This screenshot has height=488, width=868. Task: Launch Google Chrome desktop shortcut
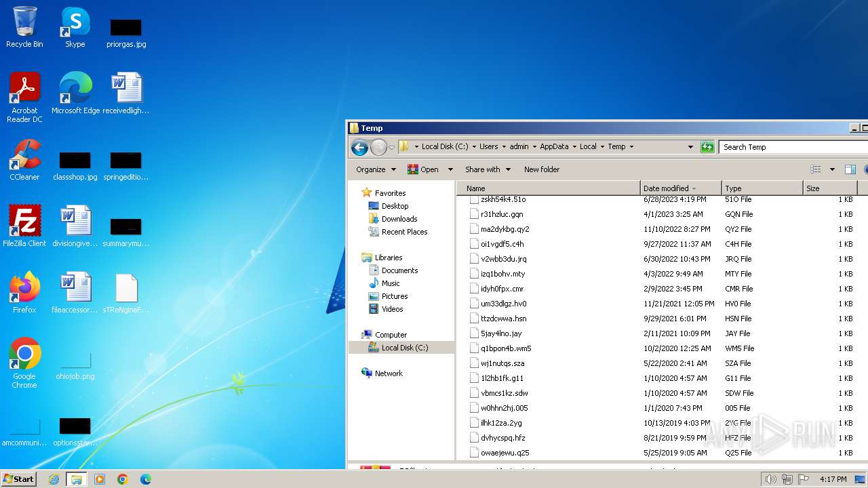[24, 363]
